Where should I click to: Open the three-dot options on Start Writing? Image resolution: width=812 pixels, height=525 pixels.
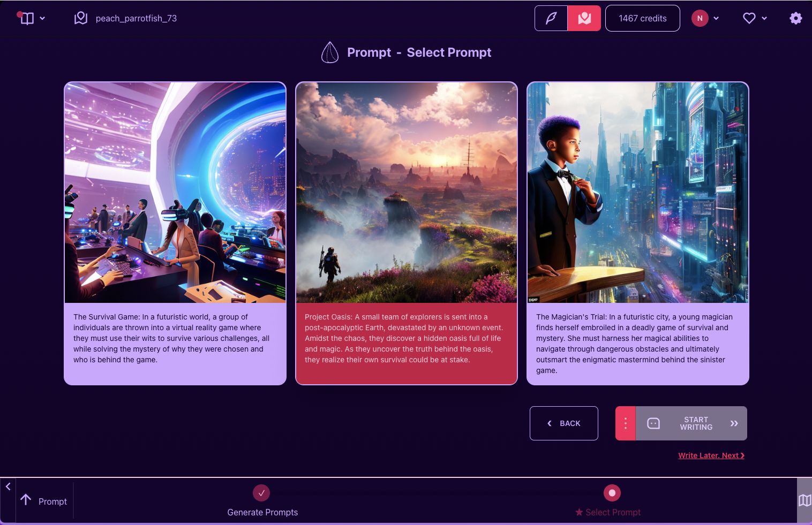pyautogui.click(x=626, y=423)
